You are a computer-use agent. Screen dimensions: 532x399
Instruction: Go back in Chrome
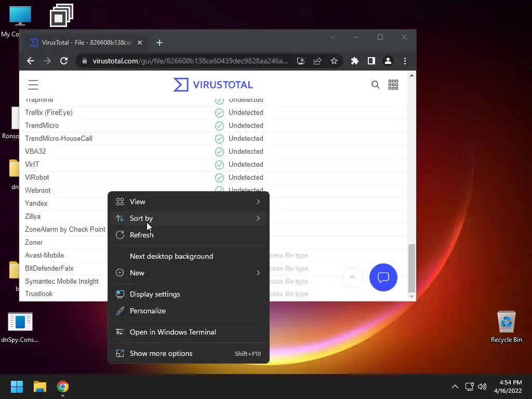pos(31,61)
